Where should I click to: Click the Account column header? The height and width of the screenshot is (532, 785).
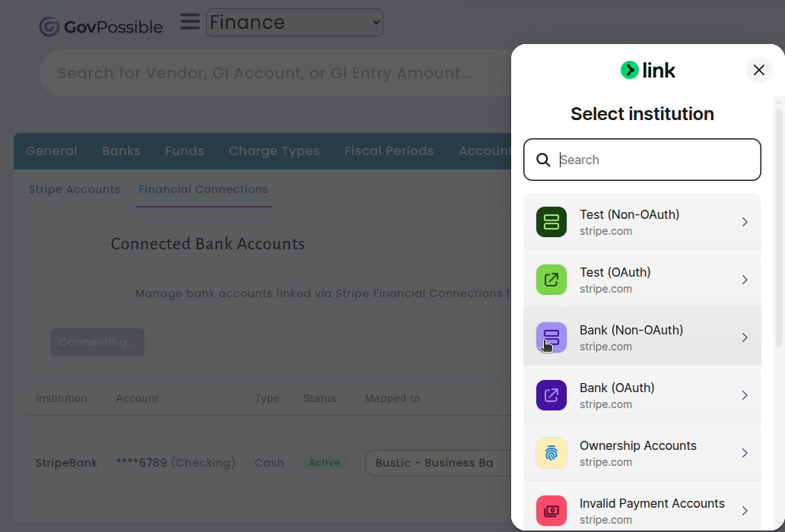pos(137,398)
